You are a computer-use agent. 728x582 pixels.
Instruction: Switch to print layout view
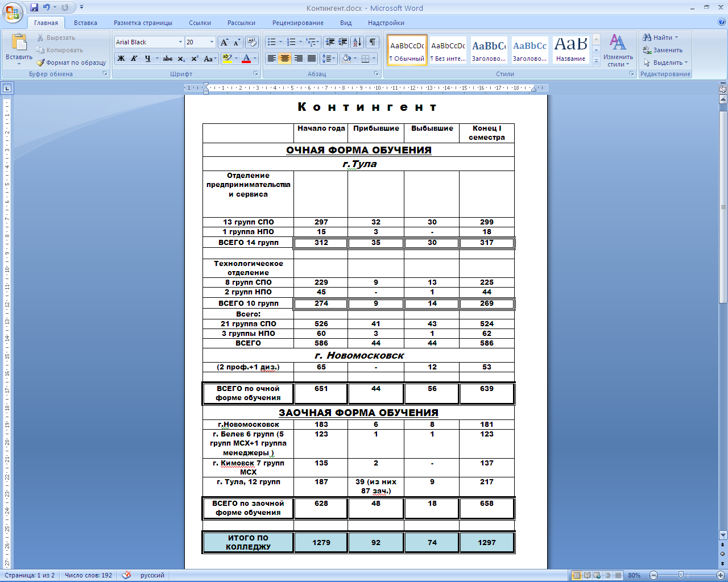coord(577,575)
